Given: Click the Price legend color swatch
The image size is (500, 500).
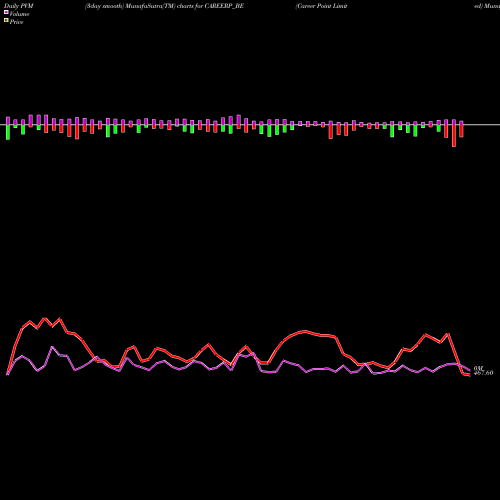Looking at the screenshot, I should tap(6, 21).
